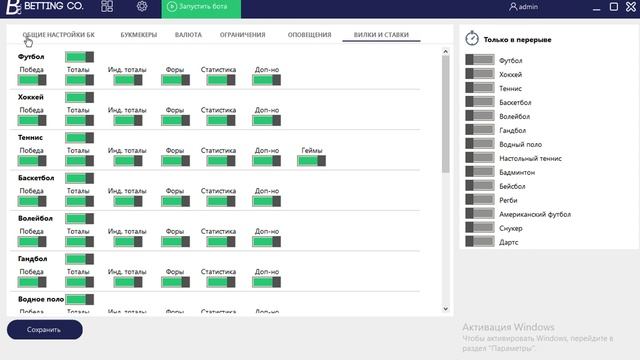Toggle Хоккей Победа switch
This screenshot has width=640, height=360.
[32, 120]
